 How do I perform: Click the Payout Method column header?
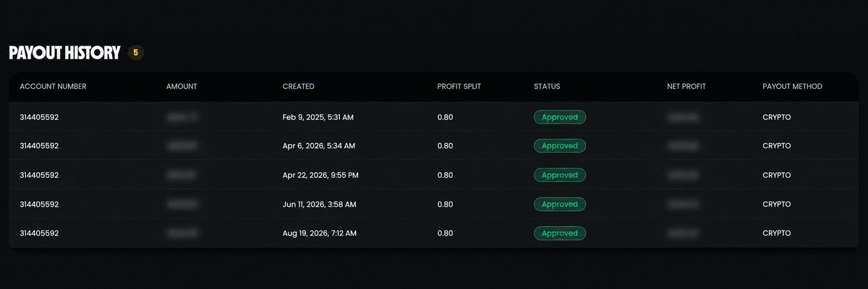[x=792, y=87]
